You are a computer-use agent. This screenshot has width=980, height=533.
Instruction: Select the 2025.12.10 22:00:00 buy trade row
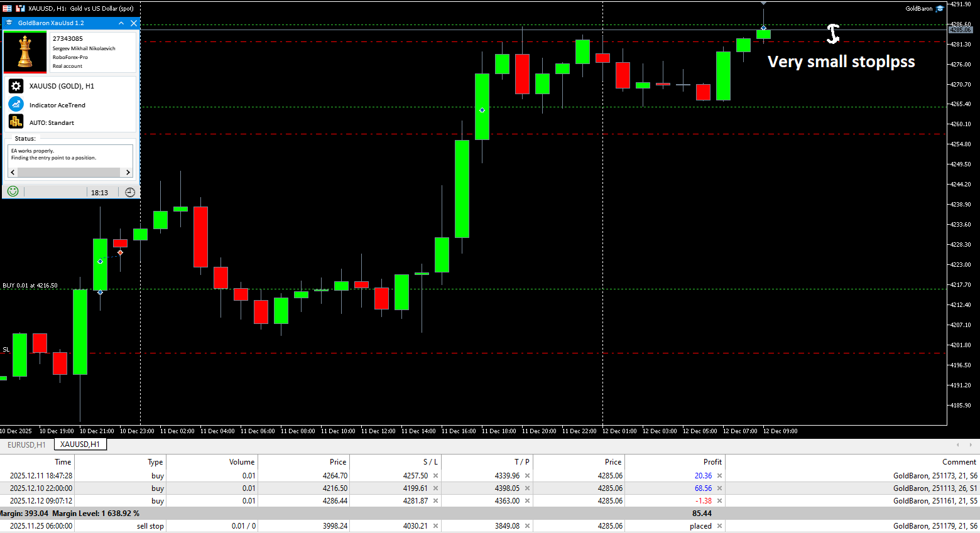pos(490,488)
